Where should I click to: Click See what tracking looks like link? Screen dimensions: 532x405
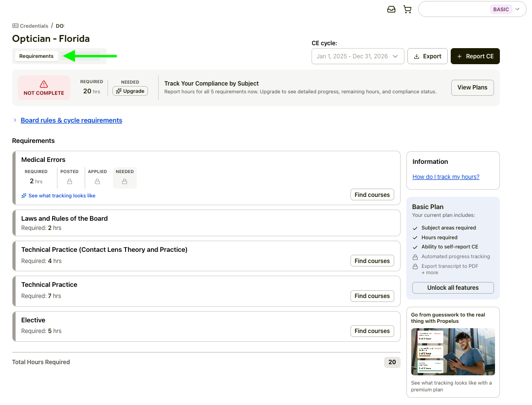click(x=61, y=195)
